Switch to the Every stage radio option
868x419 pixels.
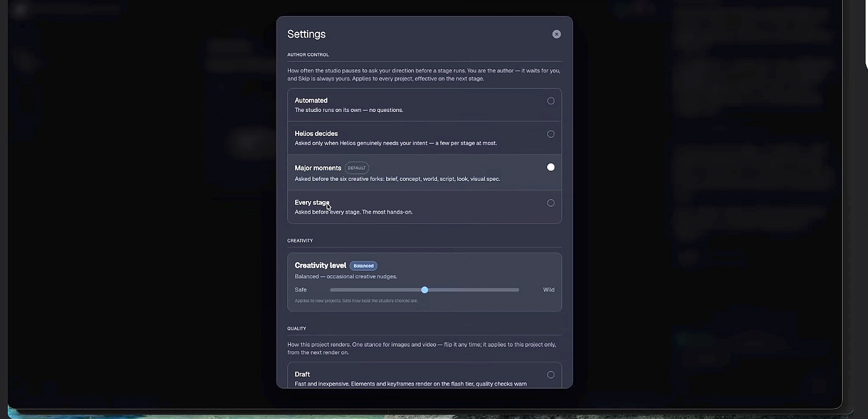point(551,203)
